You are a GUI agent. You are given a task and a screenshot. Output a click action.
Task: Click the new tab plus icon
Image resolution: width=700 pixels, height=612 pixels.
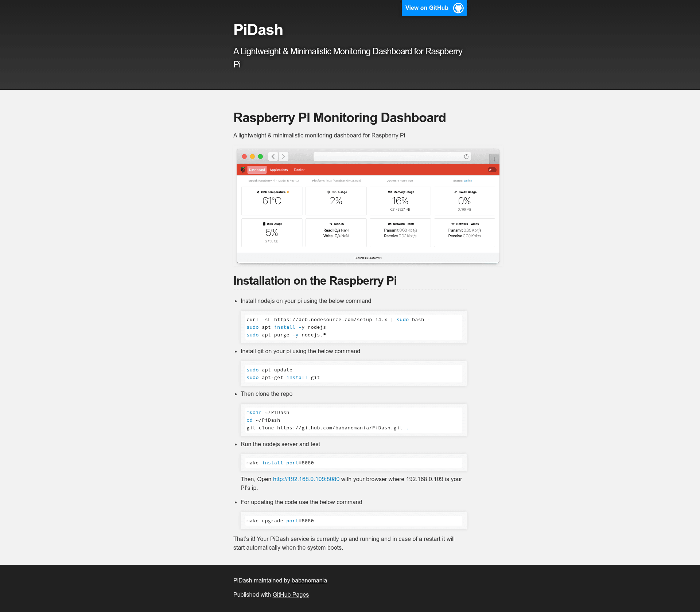(x=494, y=159)
